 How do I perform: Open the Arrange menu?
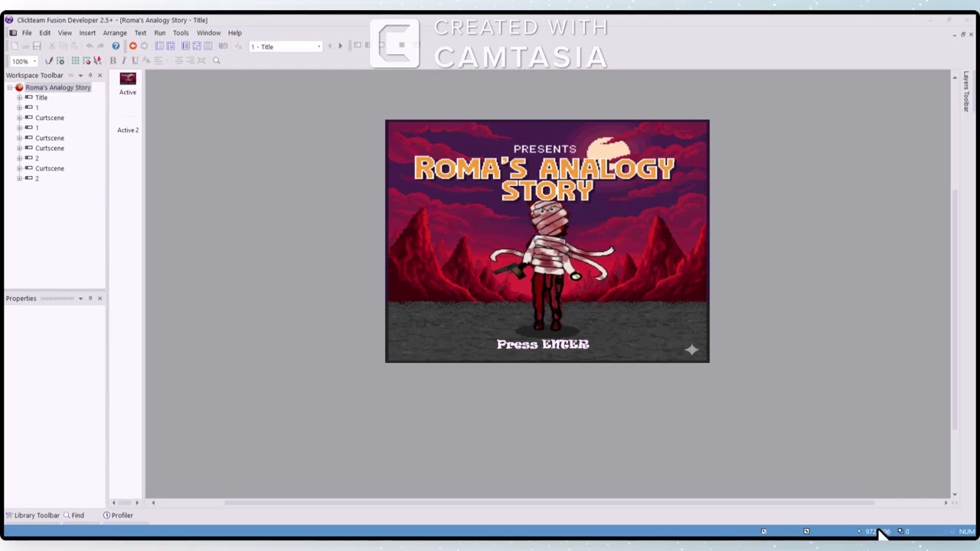coord(115,33)
